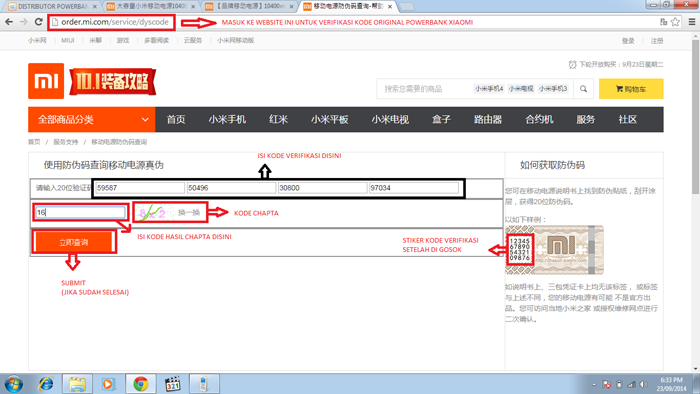Click the active anti-counterfeit query tab
Screen dimensions: 700x394
[x=347, y=7]
